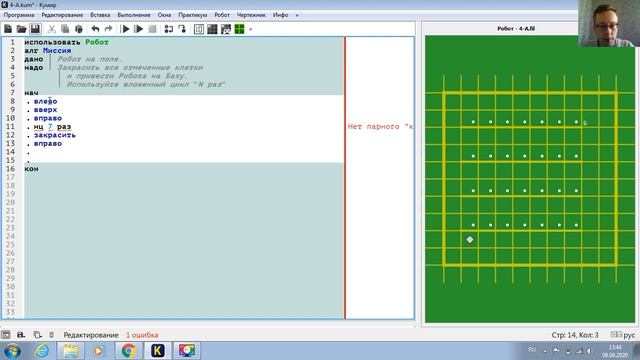Open the Робот menu
640x360 pixels.
pos(222,15)
